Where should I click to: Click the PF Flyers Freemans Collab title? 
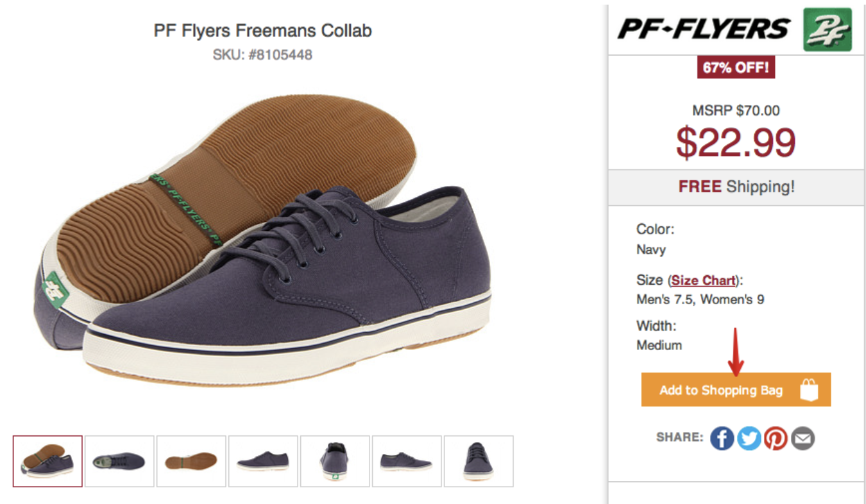pyautogui.click(x=263, y=30)
